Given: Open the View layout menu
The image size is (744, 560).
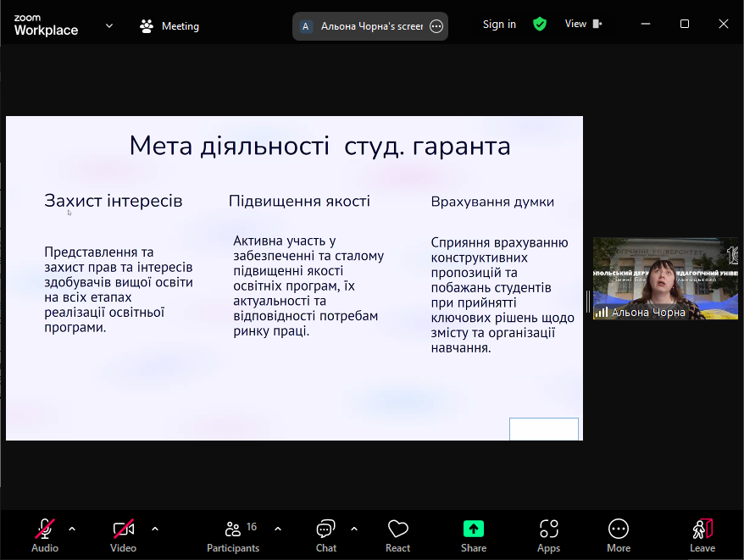Looking at the screenshot, I should [x=583, y=25].
